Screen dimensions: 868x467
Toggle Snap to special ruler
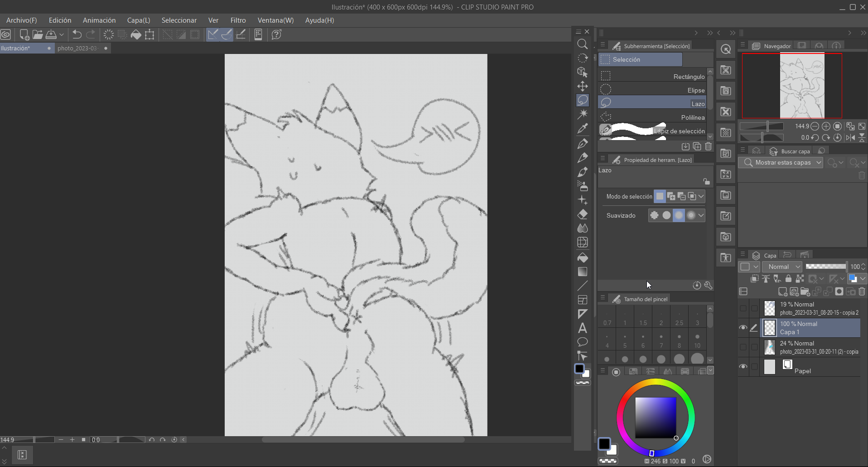click(227, 34)
